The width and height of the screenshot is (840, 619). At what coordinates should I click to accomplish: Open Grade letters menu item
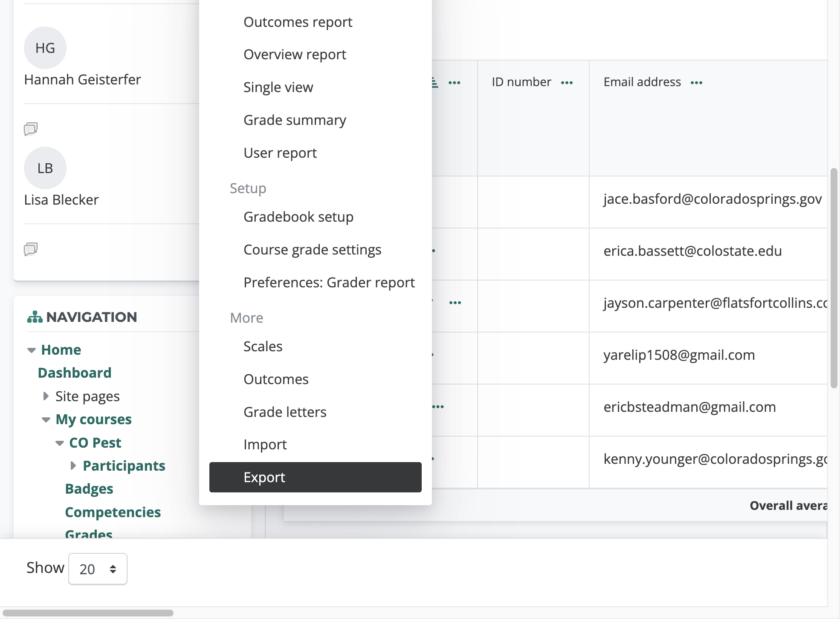[285, 412]
